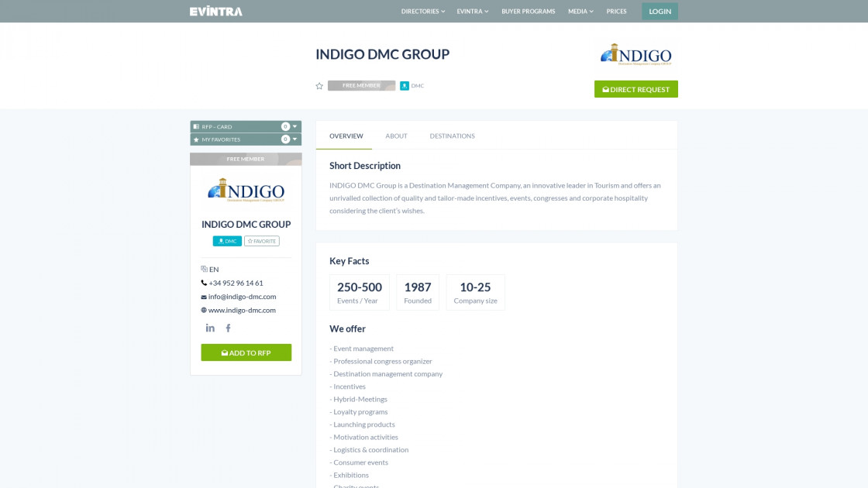Expand the DIRECTORIES menu dropdown
868x488 pixels.
point(422,11)
